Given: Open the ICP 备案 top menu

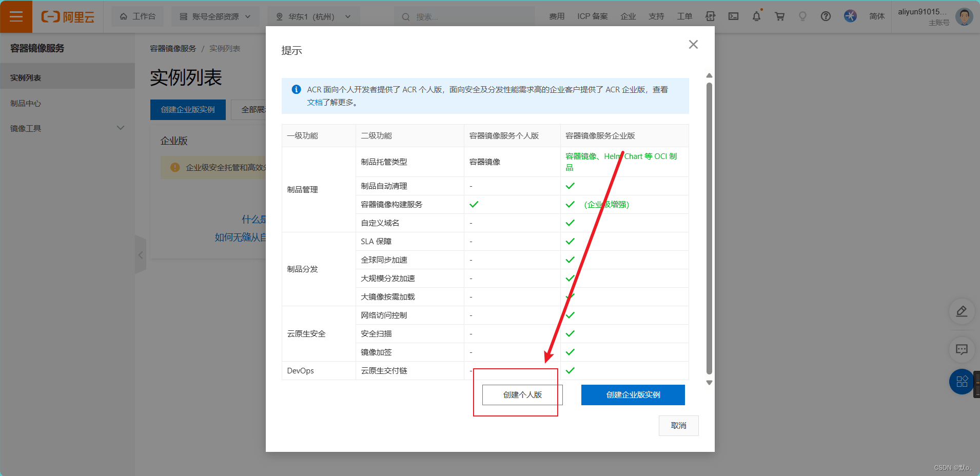Looking at the screenshot, I should 592,16.
